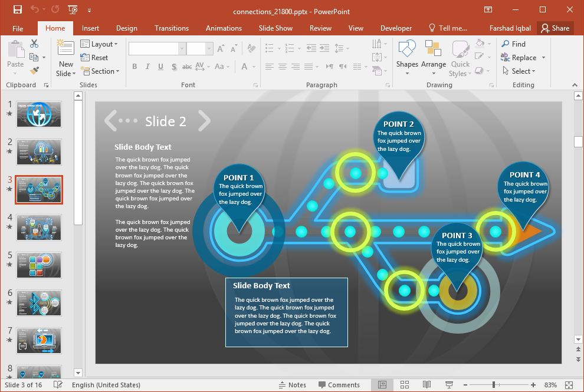Toggle bold formatting
This screenshot has width=584, height=392.
click(134, 67)
